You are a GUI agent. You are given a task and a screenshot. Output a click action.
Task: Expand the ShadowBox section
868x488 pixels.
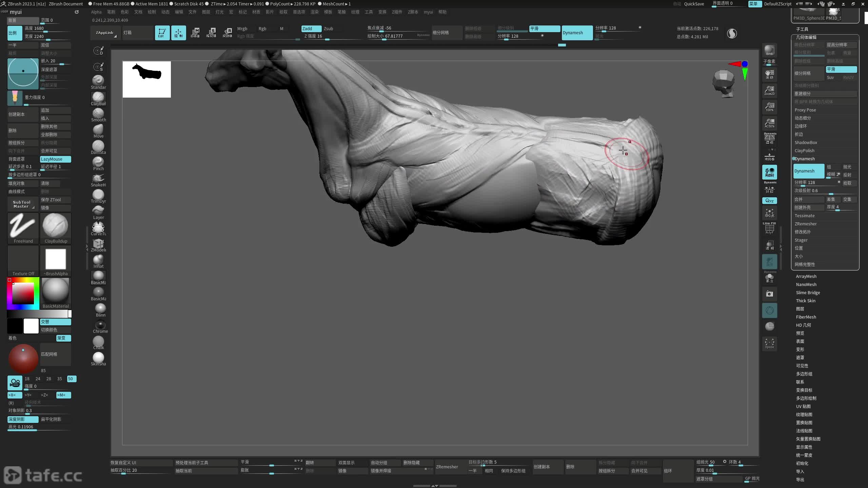(x=806, y=142)
